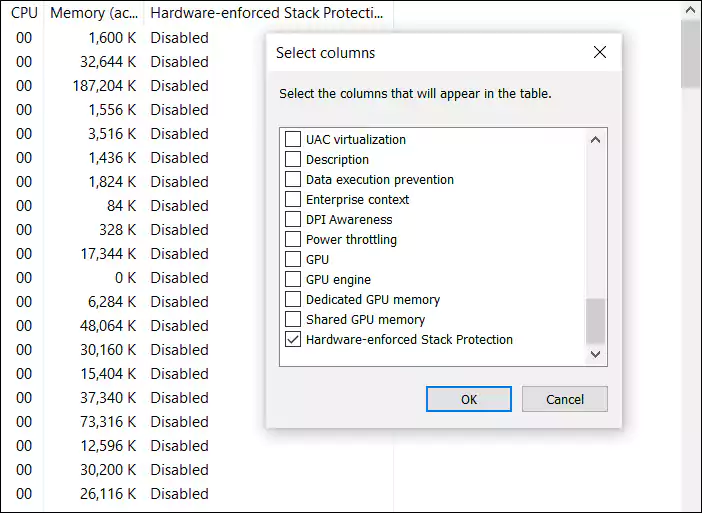Viewport: 702px width, 513px height.
Task: Click the main window vertical scrollbar thumb
Action: coord(691,54)
